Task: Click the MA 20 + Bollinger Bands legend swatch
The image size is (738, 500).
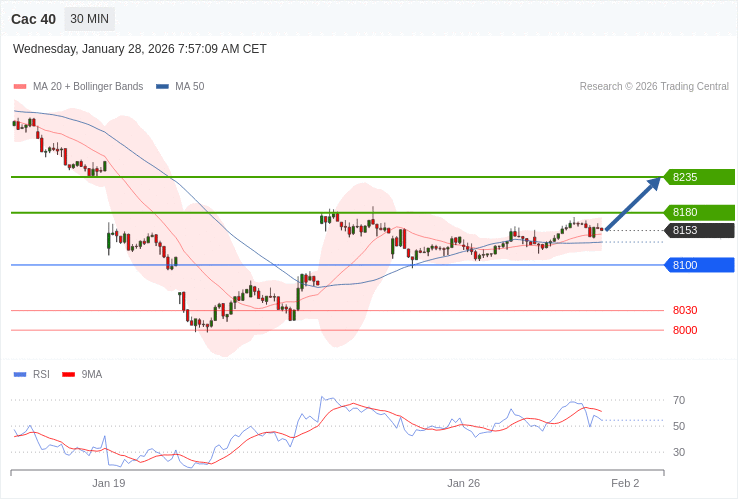Action: 20,87
